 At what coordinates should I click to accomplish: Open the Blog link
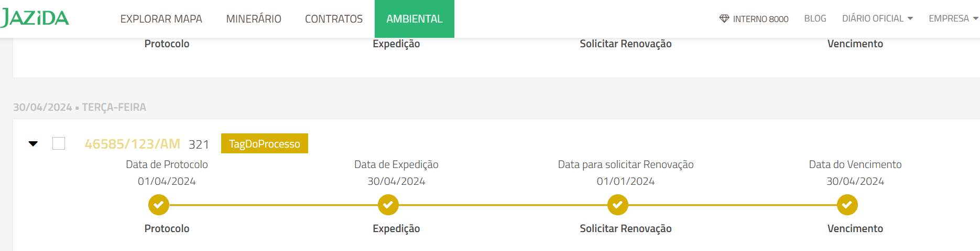(815, 18)
